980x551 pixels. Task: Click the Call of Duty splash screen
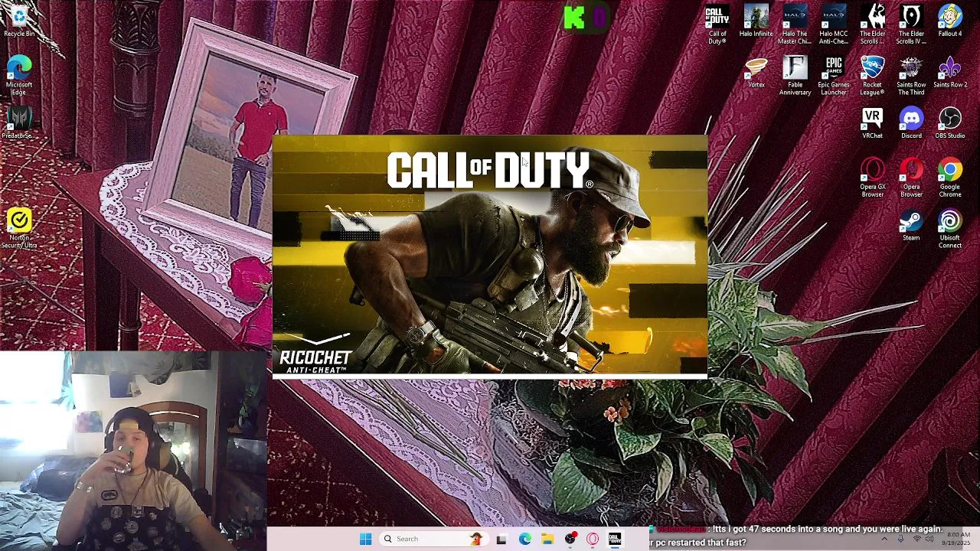coord(490,256)
